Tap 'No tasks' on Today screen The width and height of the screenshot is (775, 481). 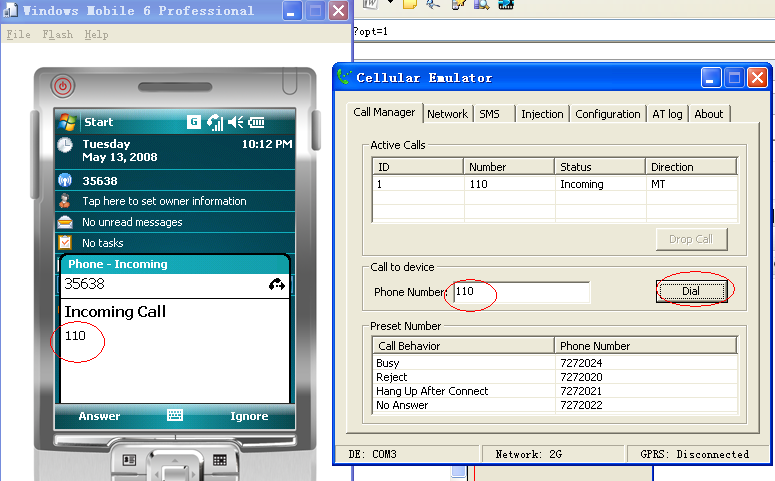point(103,243)
